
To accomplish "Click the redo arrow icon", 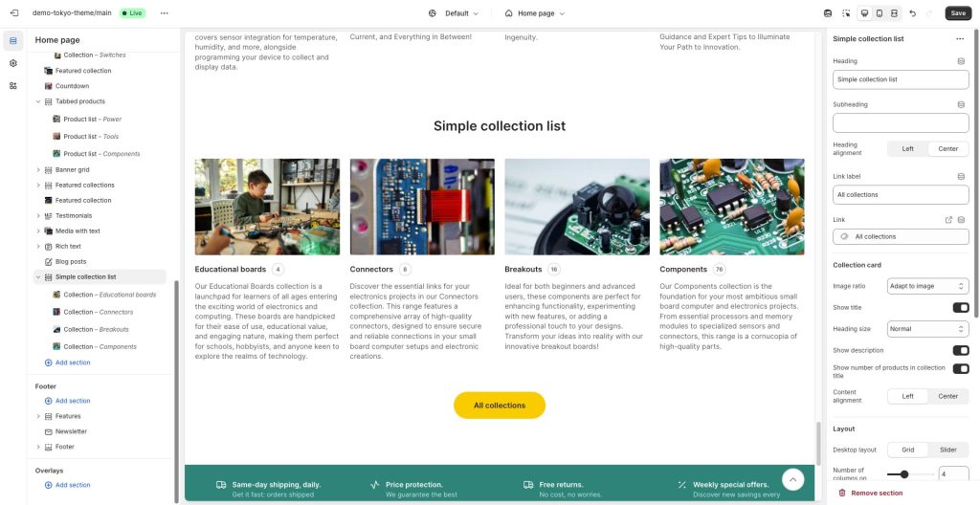I will (929, 13).
